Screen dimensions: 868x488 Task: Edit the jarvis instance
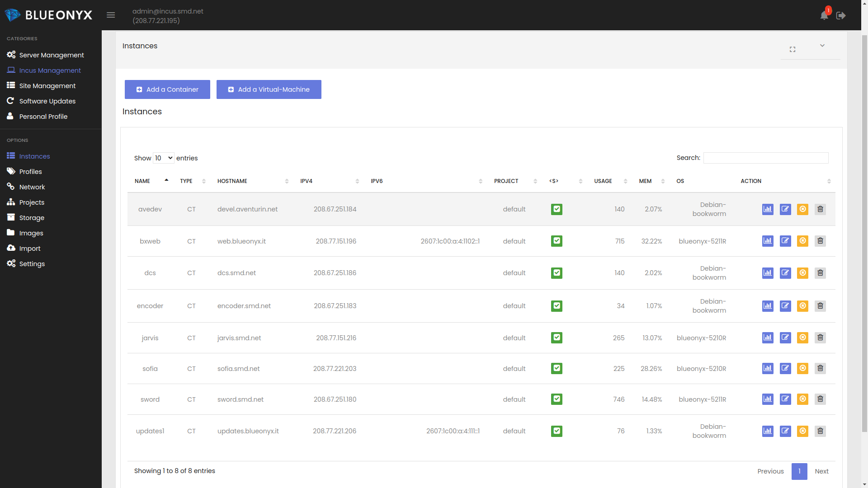[x=785, y=338]
